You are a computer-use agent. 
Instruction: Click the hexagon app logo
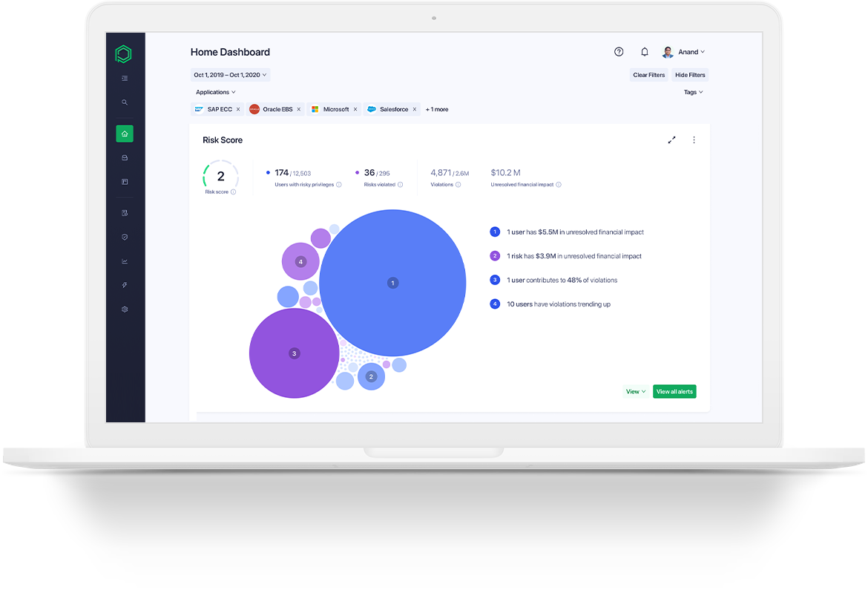(124, 53)
